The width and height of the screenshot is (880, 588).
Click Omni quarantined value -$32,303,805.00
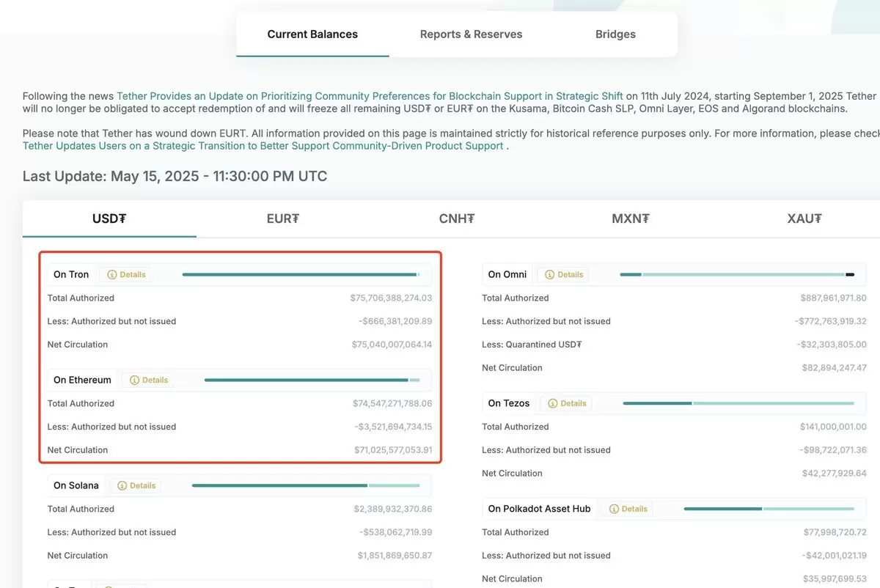833,345
